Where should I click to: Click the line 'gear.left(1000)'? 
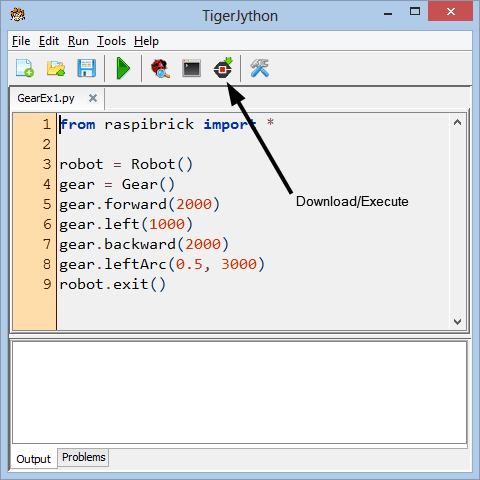click(126, 224)
